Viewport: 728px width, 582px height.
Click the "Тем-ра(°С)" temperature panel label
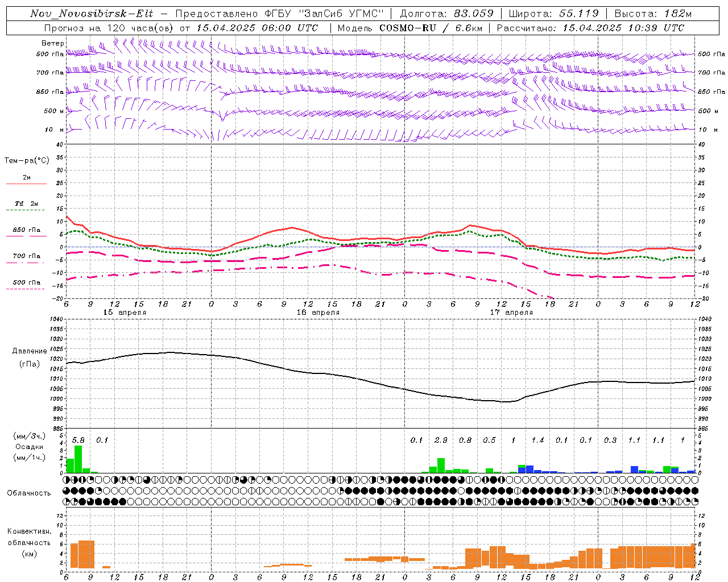(27, 161)
